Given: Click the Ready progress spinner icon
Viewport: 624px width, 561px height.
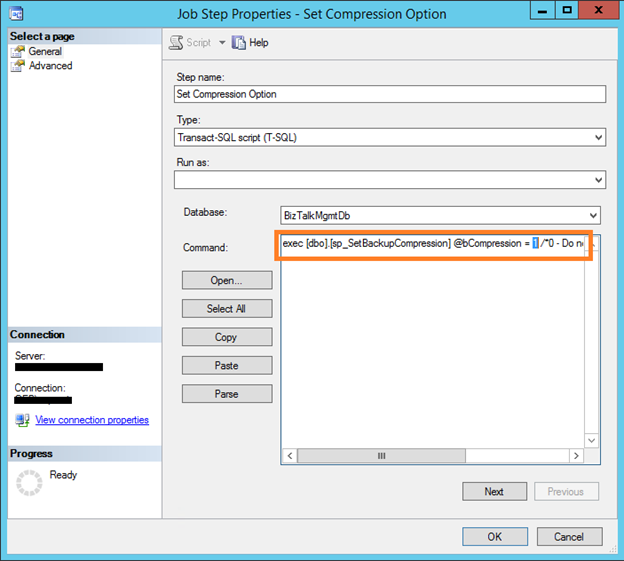Looking at the screenshot, I should (x=29, y=483).
